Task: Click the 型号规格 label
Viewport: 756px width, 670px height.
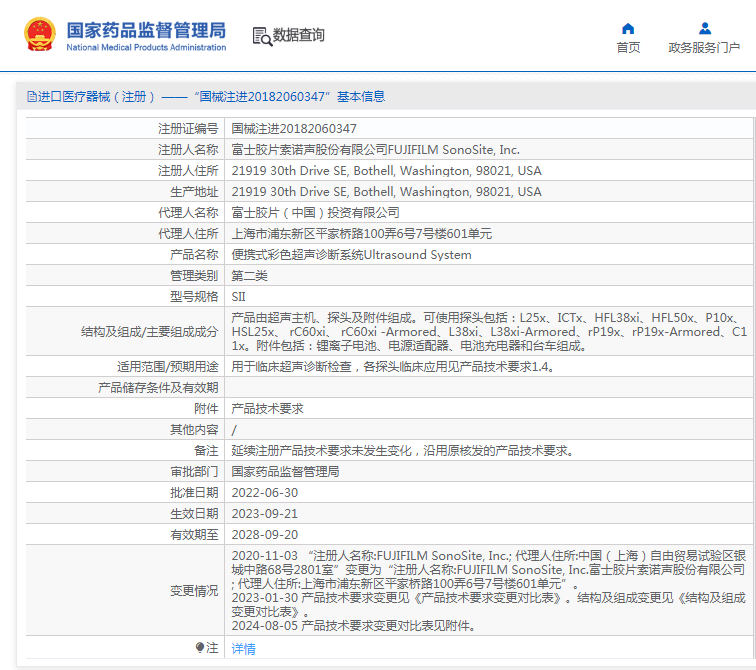Action: (194, 296)
